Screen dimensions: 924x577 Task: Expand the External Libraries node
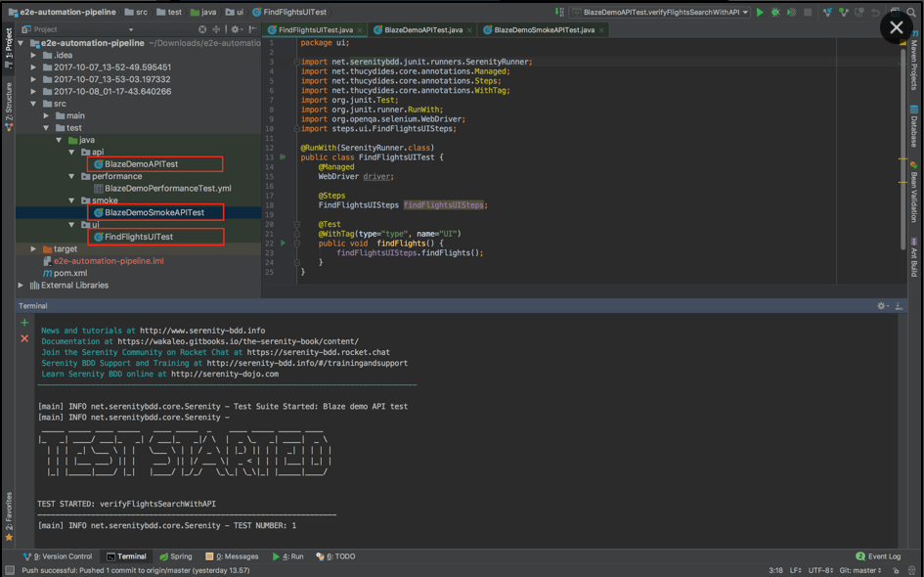tap(22, 286)
